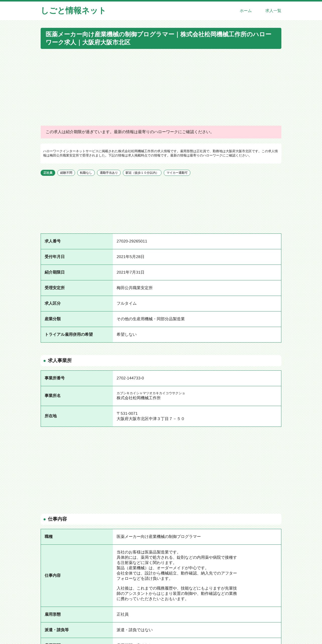Select the 経験不問 tag

(66, 173)
